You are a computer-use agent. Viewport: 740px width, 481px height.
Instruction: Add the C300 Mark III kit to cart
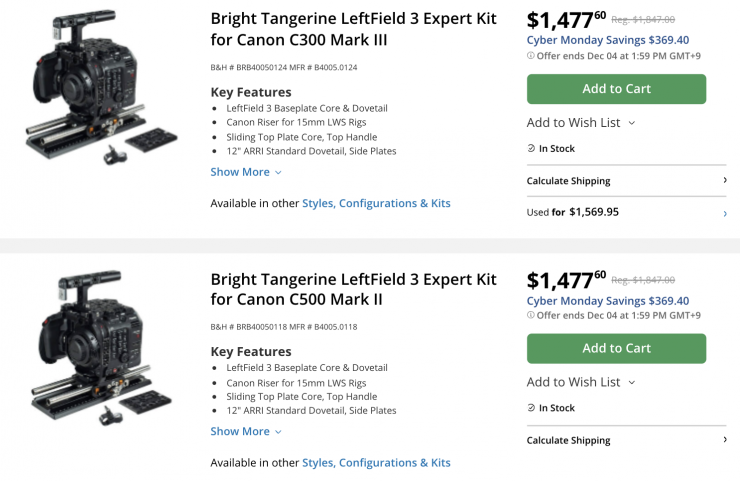click(x=616, y=89)
